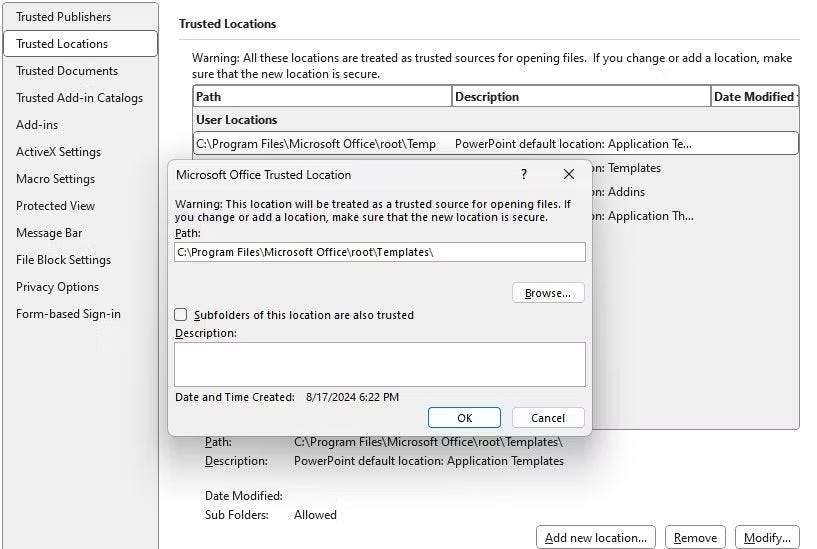The image size is (817, 549).
Task: Click the Sub Folders value Allowed
Action: 315,515
